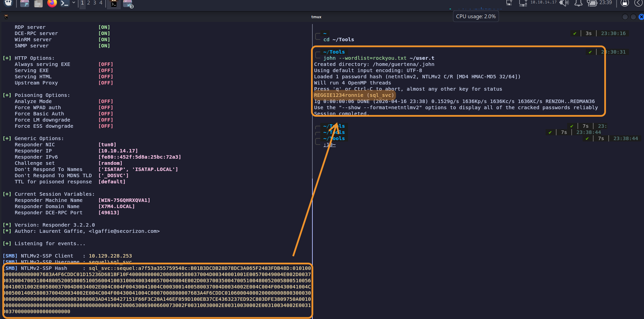The width and height of the screenshot is (644, 319).
Task: Open the battery power indicator
Action: tap(592, 3)
